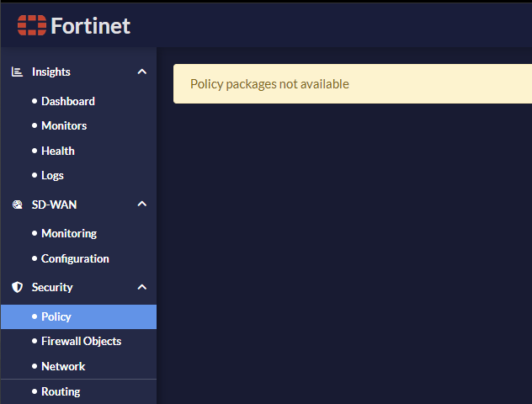
Task: Click the Security shield icon
Action: click(x=17, y=287)
